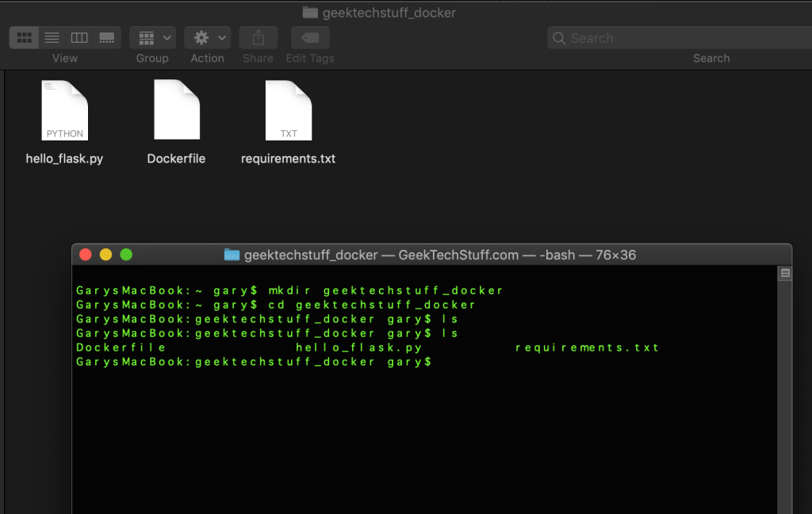Click the Terminal title bar folder icon
The height and width of the screenshot is (514, 812).
(232, 255)
